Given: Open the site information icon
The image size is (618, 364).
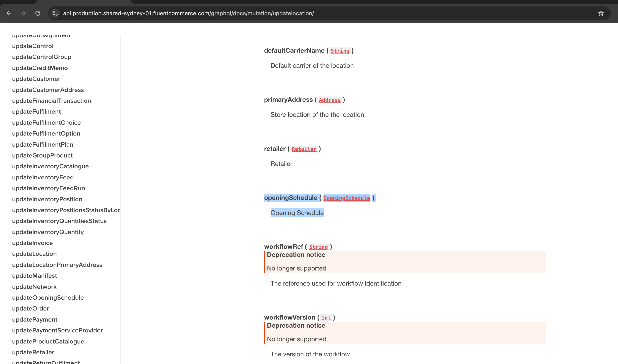Looking at the screenshot, I should tap(55, 13).
